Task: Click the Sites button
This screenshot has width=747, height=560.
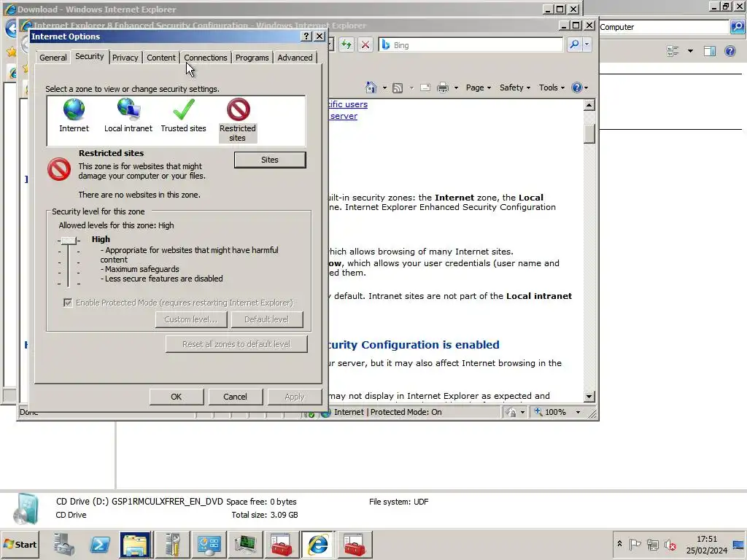Action: click(270, 160)
